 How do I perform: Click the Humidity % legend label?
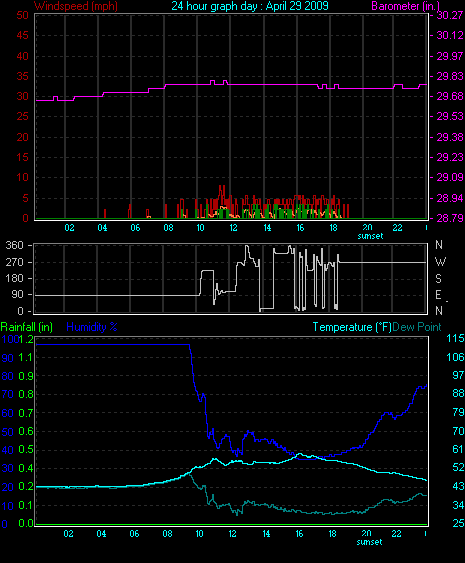[92, 327]
